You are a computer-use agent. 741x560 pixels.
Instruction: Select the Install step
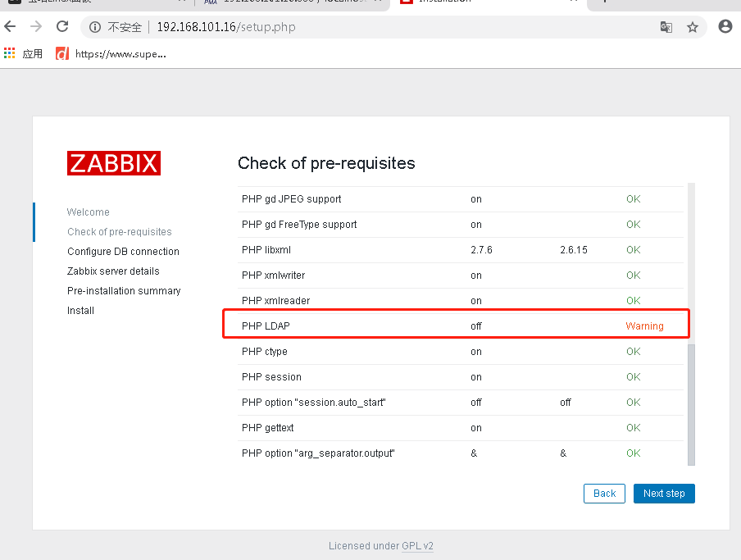coord(81,311)
